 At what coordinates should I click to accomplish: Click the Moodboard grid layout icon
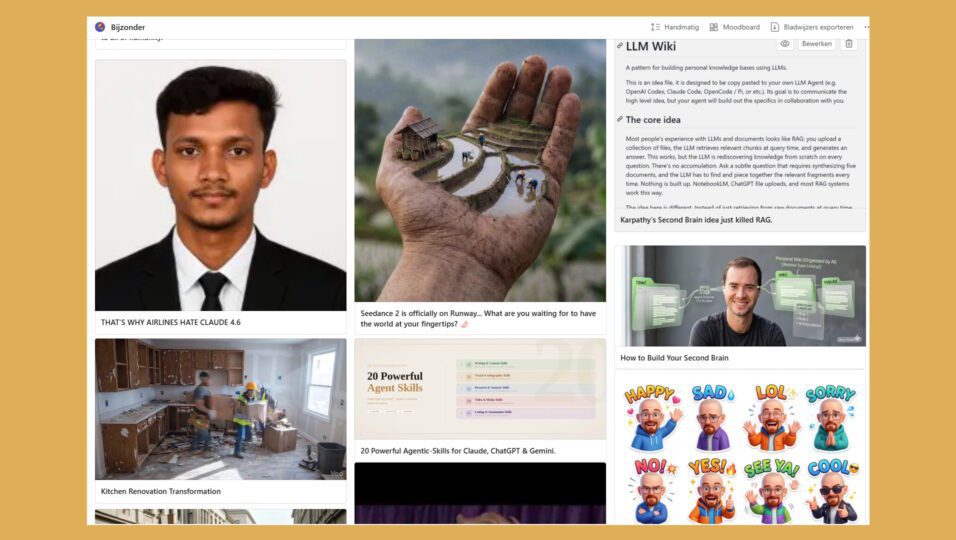click(x=714, y=27)
